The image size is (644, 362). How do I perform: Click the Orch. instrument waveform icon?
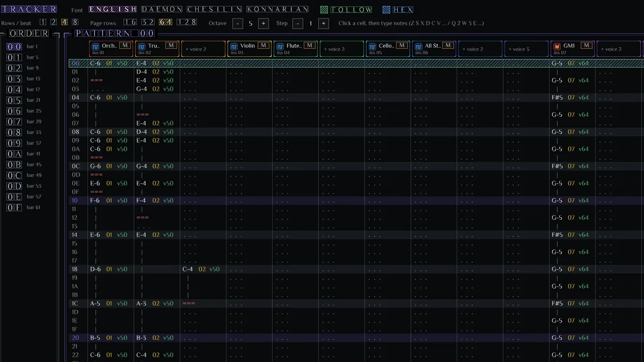[95, 46]
